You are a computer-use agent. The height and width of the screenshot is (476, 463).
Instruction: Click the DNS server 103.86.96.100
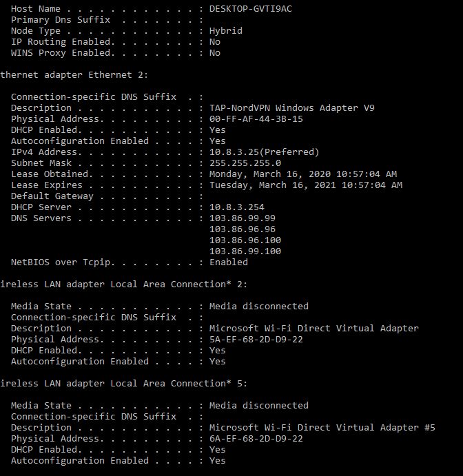pos(245,240)
